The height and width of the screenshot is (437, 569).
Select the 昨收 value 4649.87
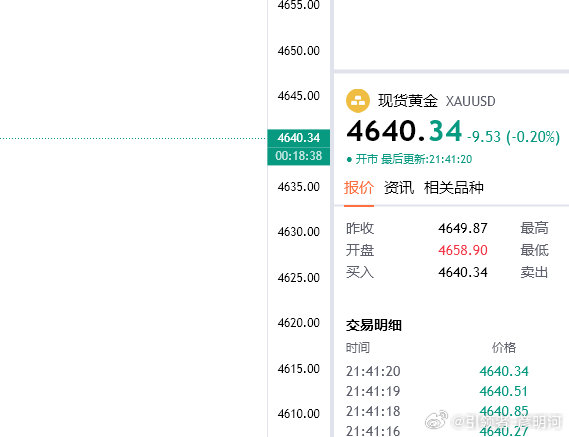click(463, 228)
